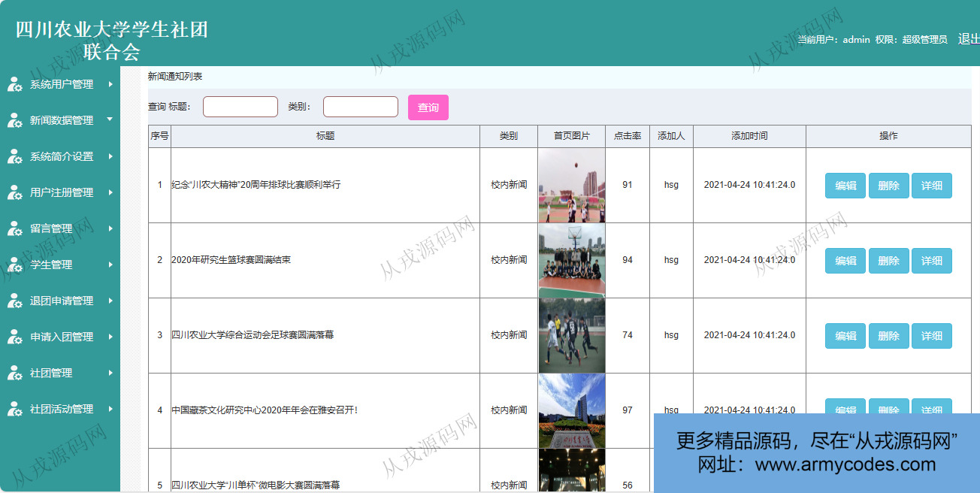The image size is (980, 493).
Task: Click the 新闻通知列表 page heading
Action: coord(175,77)
